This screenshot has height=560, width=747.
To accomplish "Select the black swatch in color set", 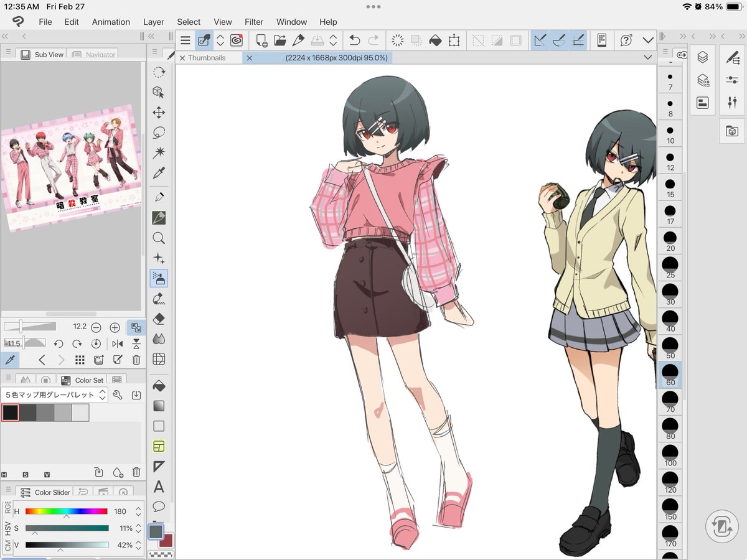I will pos(10,413).
